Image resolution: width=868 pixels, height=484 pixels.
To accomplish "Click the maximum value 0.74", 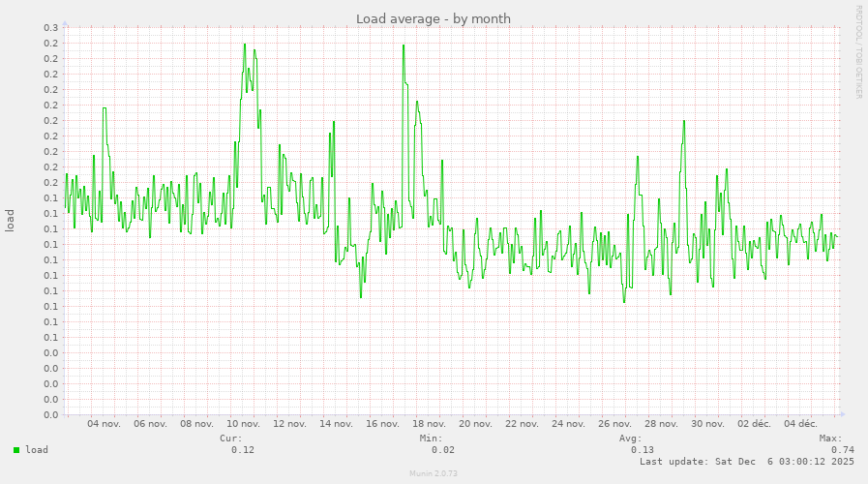I will click(x=843, y=450).
